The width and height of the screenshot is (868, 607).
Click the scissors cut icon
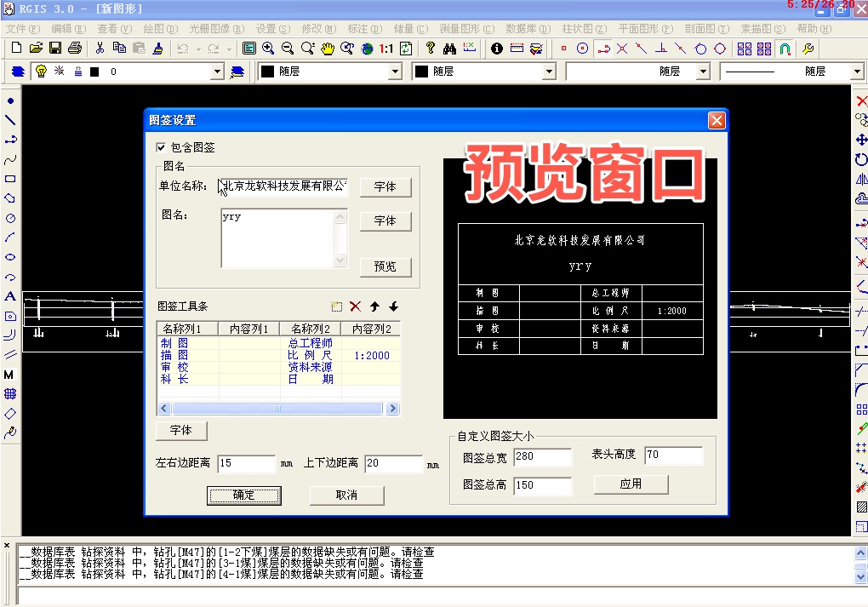pos(100,49)
